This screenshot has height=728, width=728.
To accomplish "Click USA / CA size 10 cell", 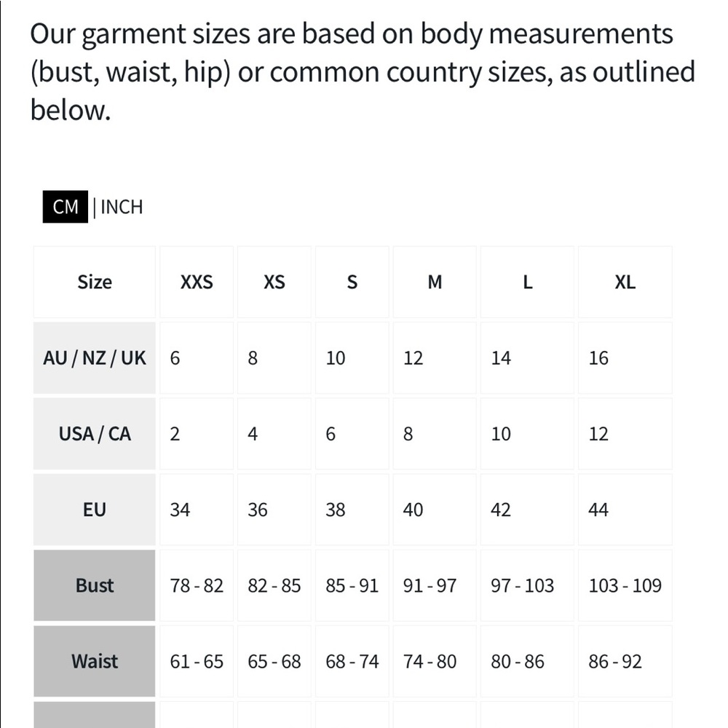I will [527, 434].
